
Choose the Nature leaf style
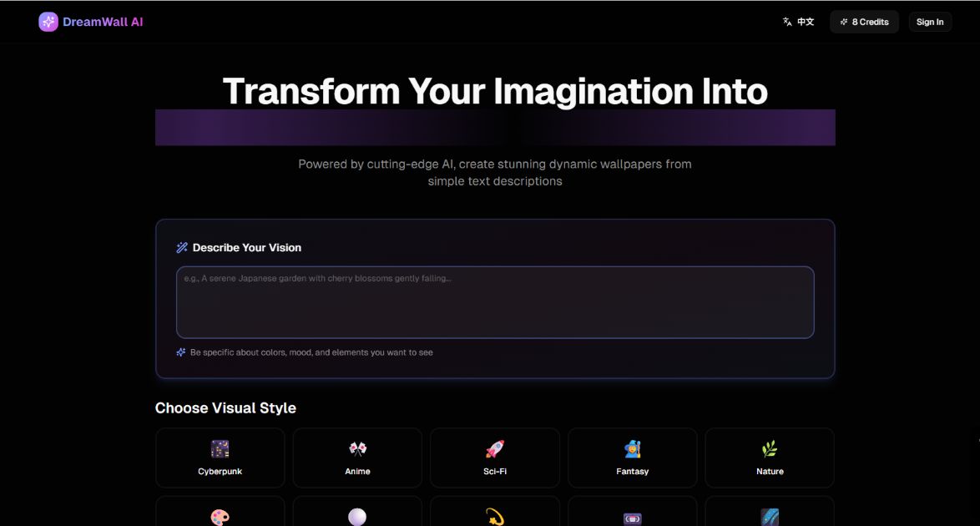point(770,458)
